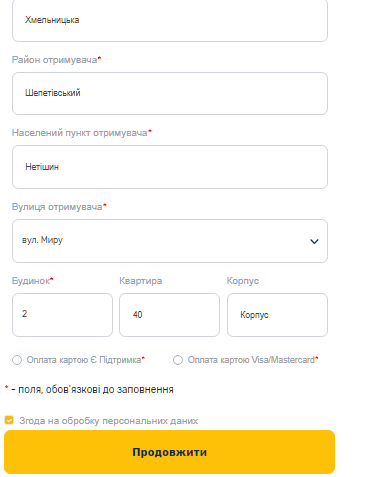Screen dimensions: 366x477
Task: Click the empty Корпус input field
Action: [277, 315]
